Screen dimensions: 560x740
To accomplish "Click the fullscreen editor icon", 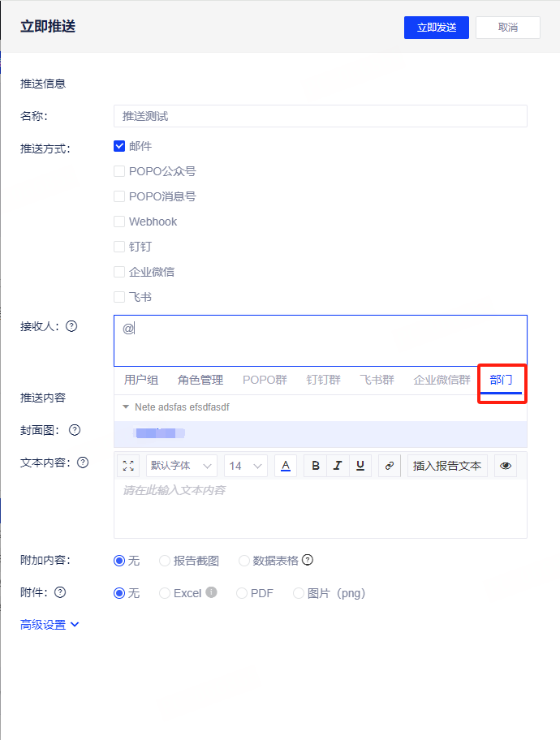I will click(x=129, y=466).
